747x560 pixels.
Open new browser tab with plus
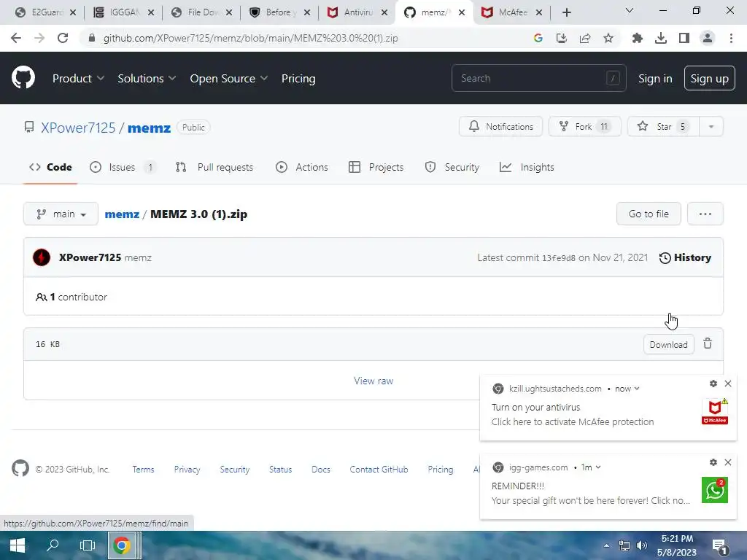pos(566,12)
